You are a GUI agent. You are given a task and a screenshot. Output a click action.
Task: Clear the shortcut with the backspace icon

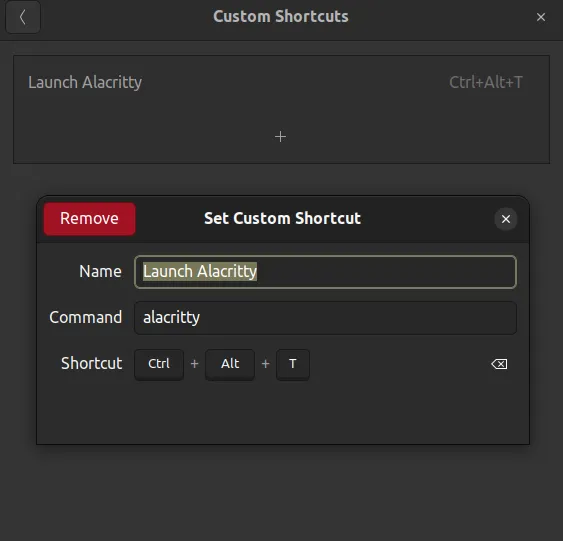coord(499,364)
